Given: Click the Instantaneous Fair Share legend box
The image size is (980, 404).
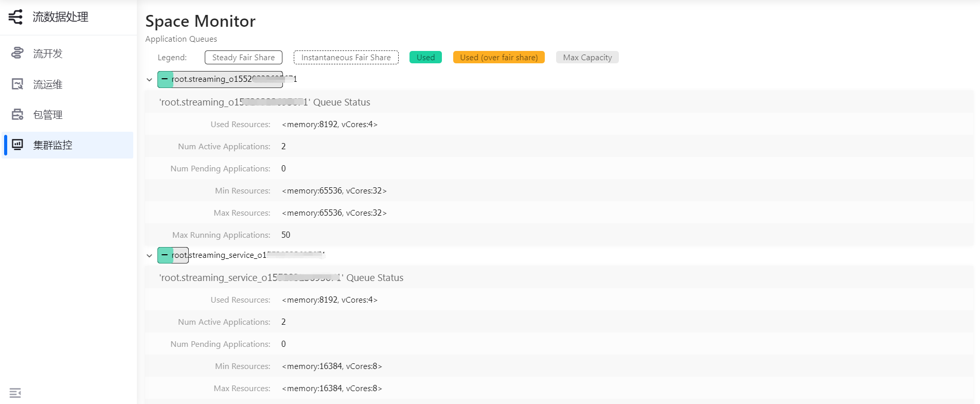Looking at the screenshot, I should click(x=346, y=58).
